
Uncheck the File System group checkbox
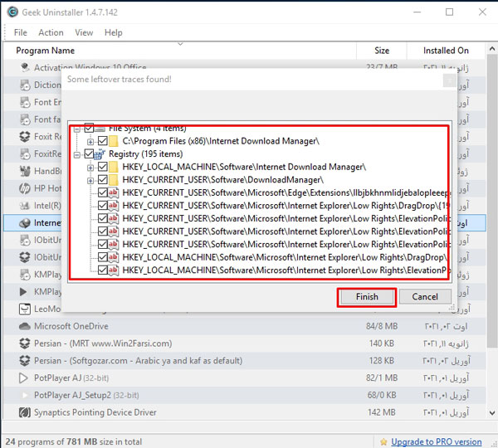point(89,129)
